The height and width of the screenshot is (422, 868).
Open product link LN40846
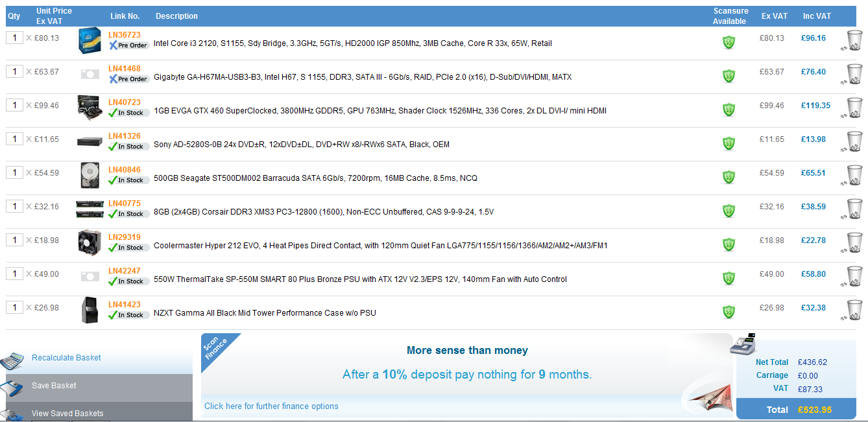[x=125, y=170]
